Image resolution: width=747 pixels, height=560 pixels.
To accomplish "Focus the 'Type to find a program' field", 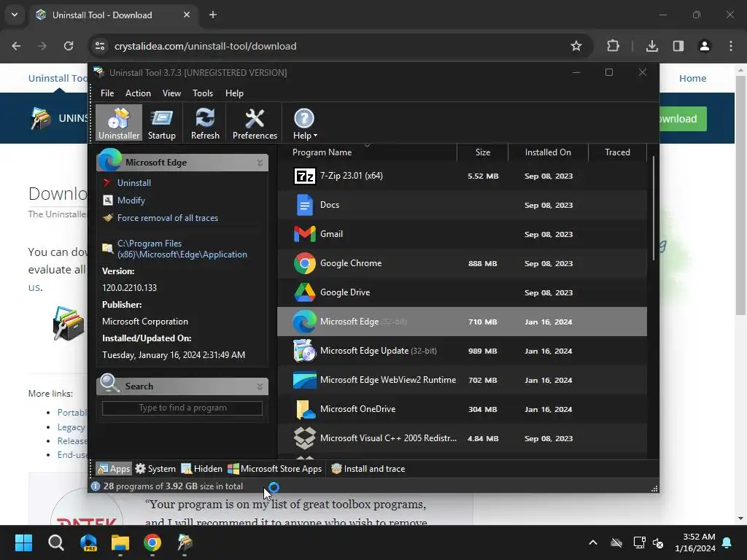I will [182, 408].
